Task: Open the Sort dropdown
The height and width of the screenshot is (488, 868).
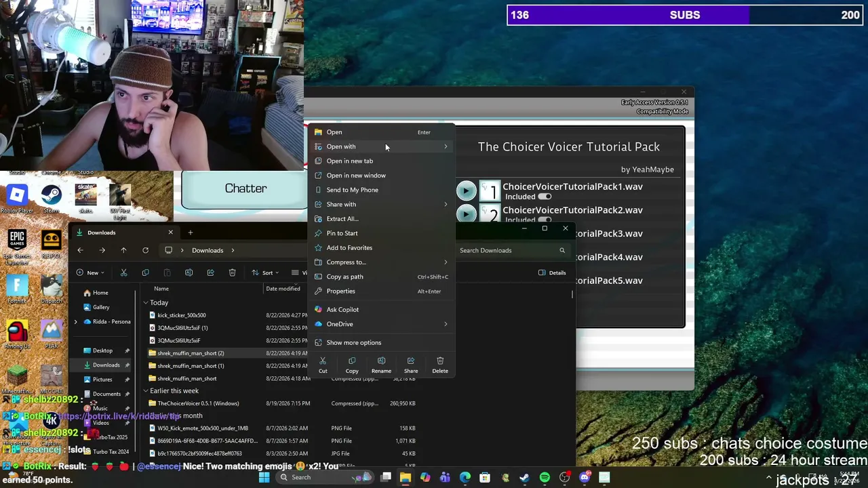Action: pos(264,272)
